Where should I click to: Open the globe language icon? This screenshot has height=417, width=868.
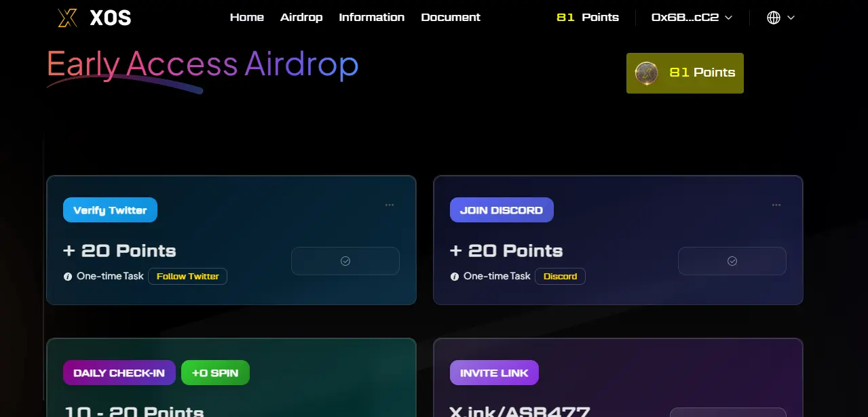pos(774,18)
